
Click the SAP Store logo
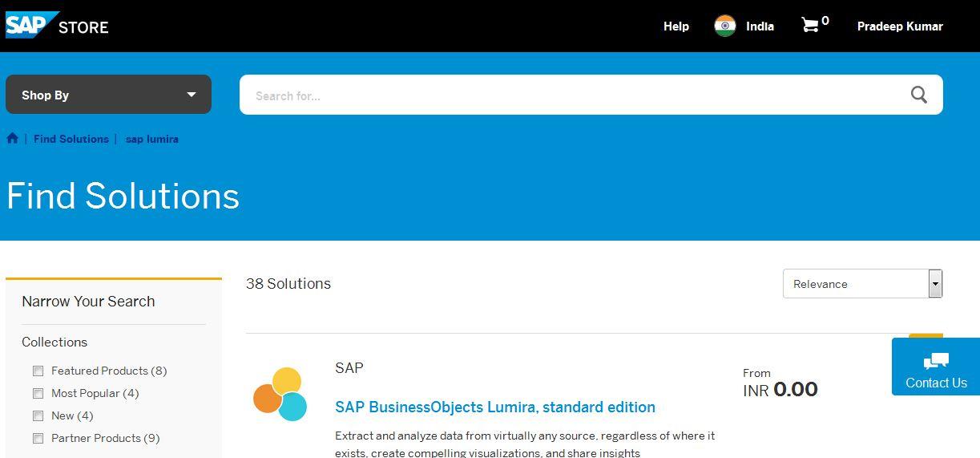[x=57, y=26]
